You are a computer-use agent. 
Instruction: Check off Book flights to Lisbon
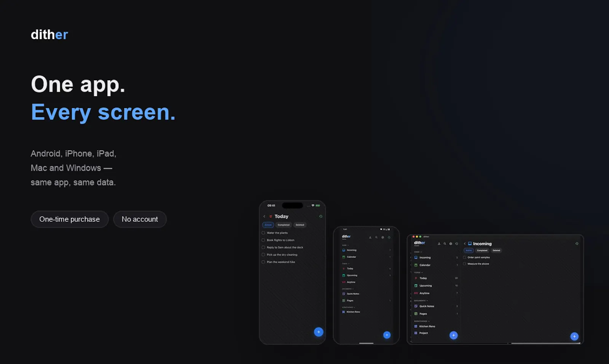(x=263, y=240)
